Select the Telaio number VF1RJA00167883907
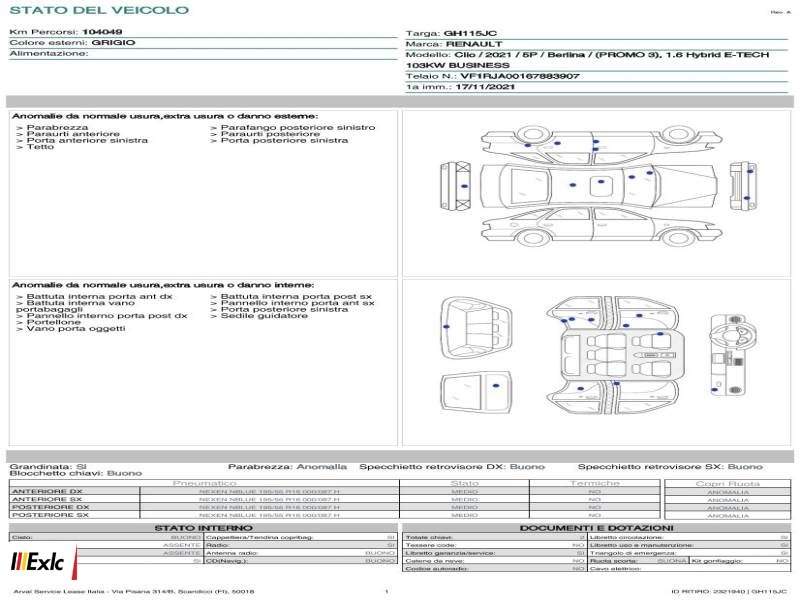The height and width of the screenshot is (600, 800). [519, 76]
